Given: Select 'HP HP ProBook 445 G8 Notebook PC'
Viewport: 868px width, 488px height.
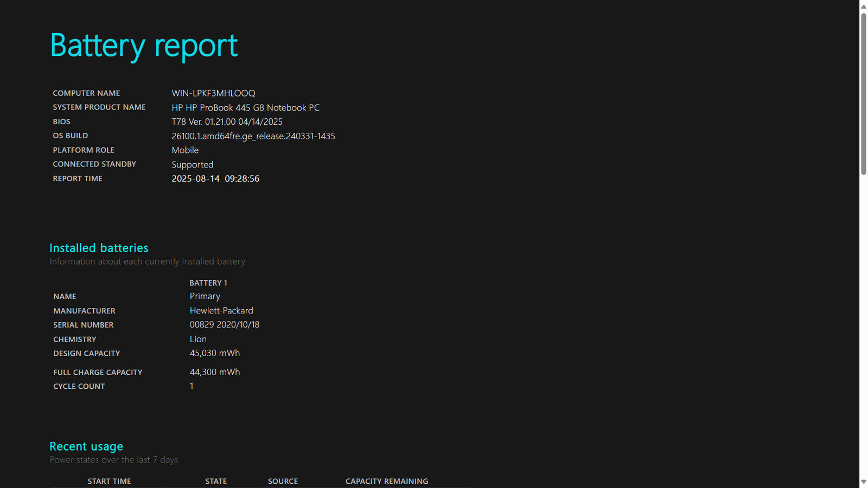Looking at the screenshot, I should [x=246, y=107].
